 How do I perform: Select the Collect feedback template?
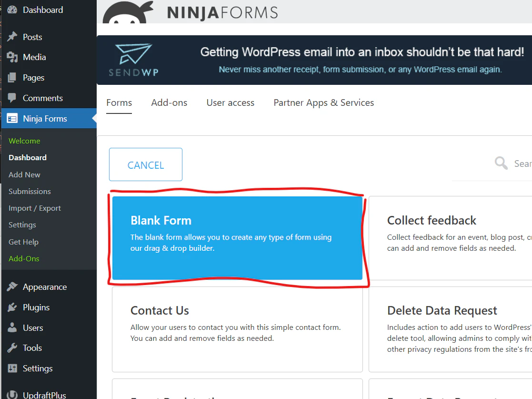point(450,238)
